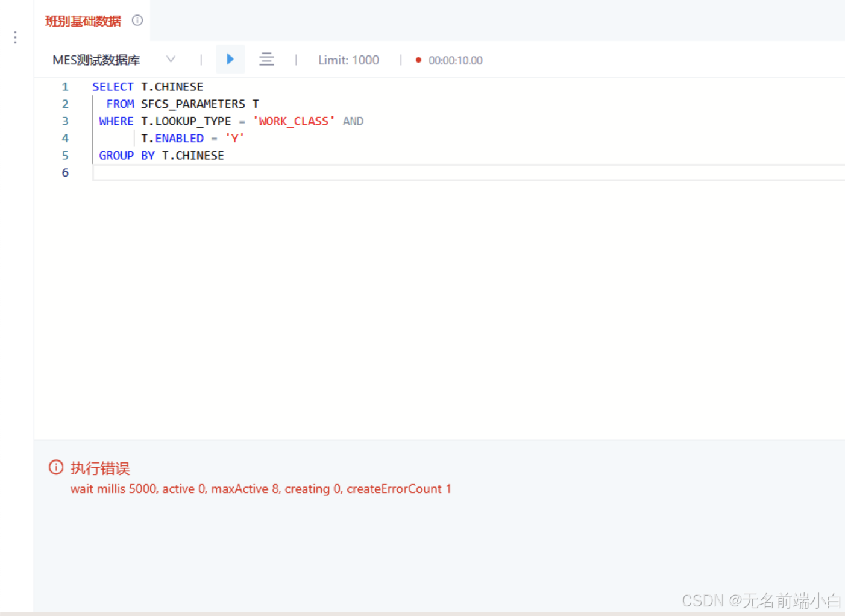Click the CSDN watermark link
This screenshot has width=845, height=616.
(x=762, y=600)
